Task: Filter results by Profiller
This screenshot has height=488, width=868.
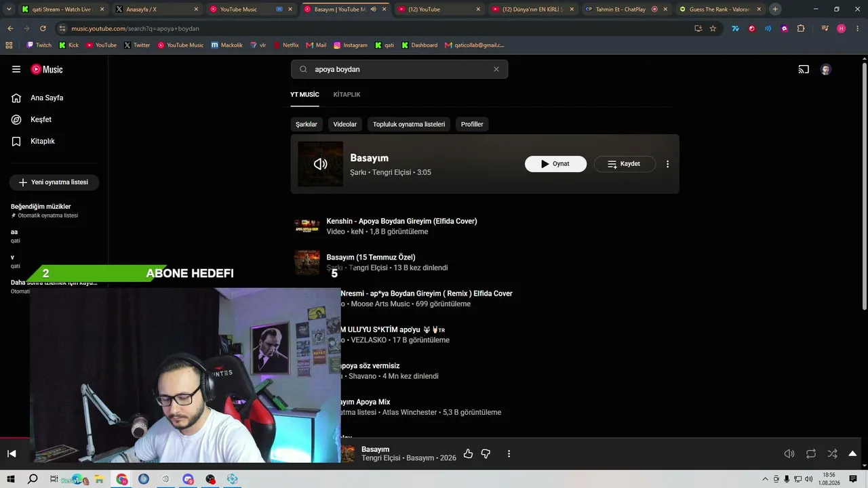Action: click(x=472, y=124)
